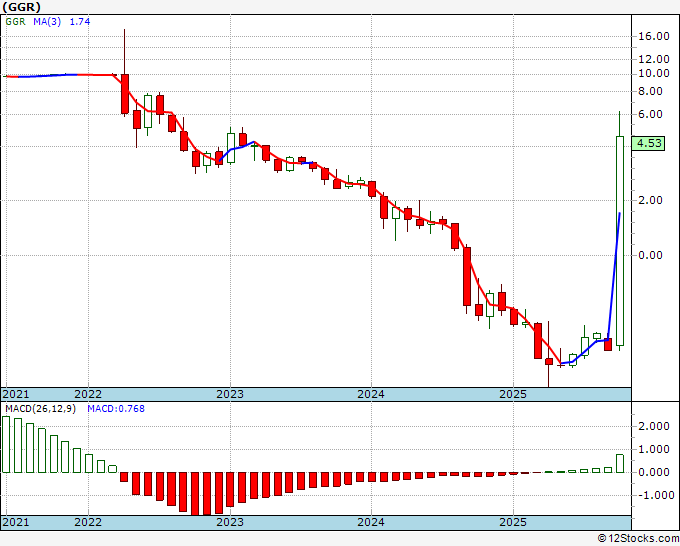Click the 16.00 price axis label
The width and height of the screenshot is (680, 546).
point(654,36)
